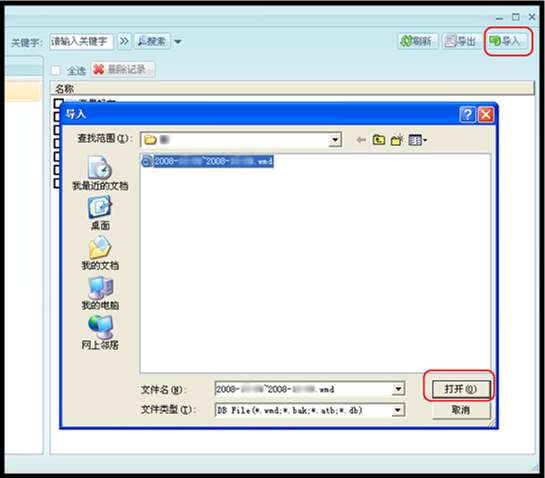Screen dimensions: 545x478
Task: Open My Documents folder shortcut
Action: tap(100, 253)
